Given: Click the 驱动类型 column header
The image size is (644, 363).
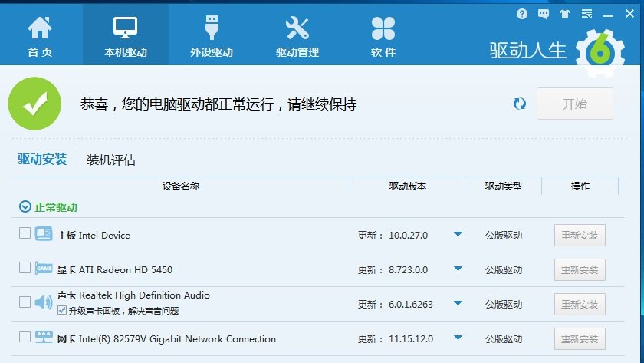Looking at the screenshot, I should [503, 186].
